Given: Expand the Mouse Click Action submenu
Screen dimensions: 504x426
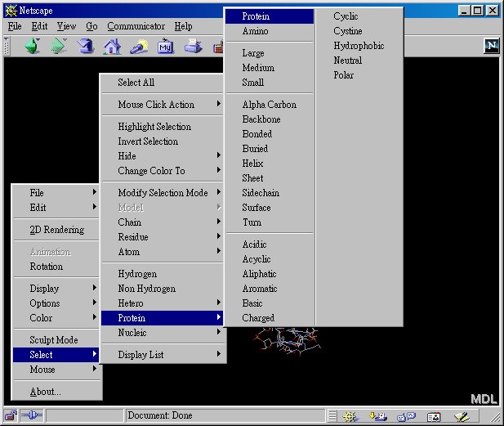Looking at the screenshot, I should pos(163,104).
